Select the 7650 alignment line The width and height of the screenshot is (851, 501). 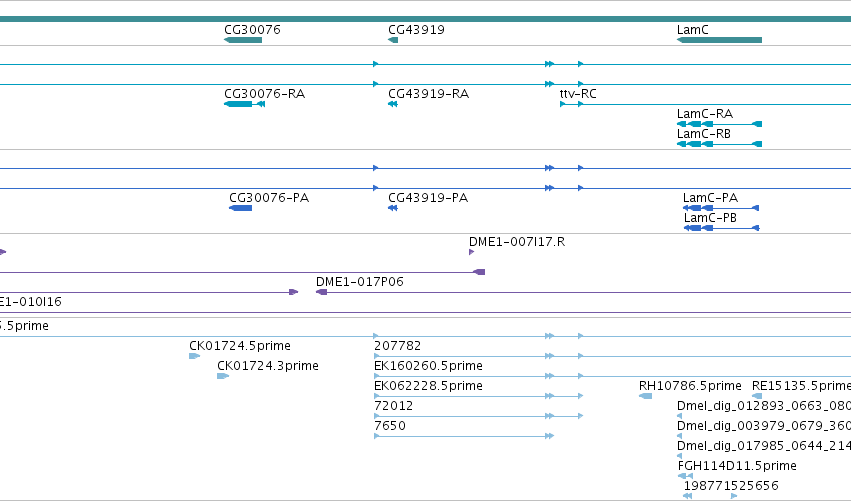[464, 436]
